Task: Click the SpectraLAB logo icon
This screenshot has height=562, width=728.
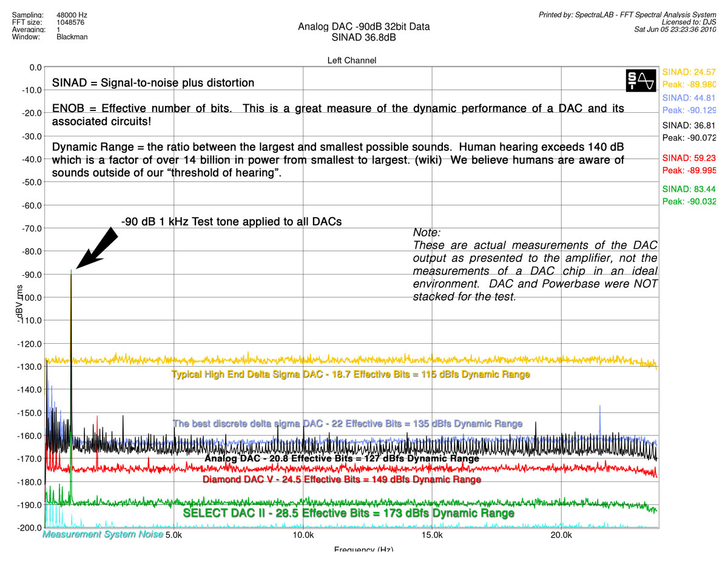Action: point(641,80)
